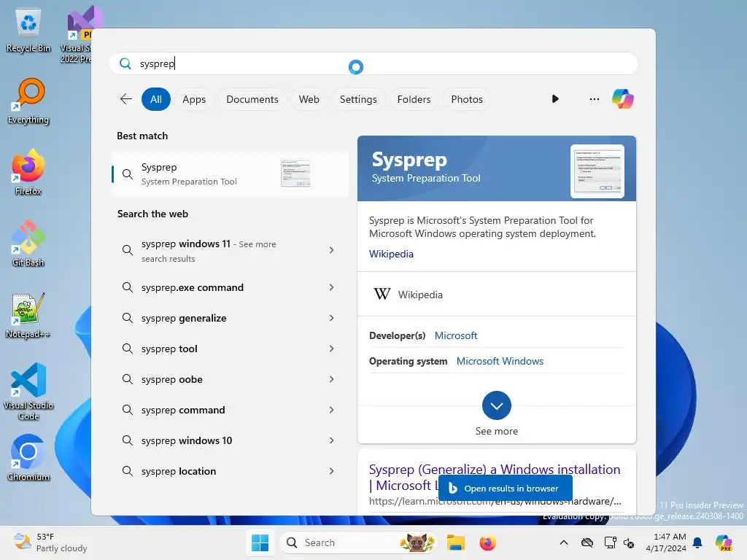Open Notepad++ desktop shortcut

pyautogui.click(x=28, y=316)
